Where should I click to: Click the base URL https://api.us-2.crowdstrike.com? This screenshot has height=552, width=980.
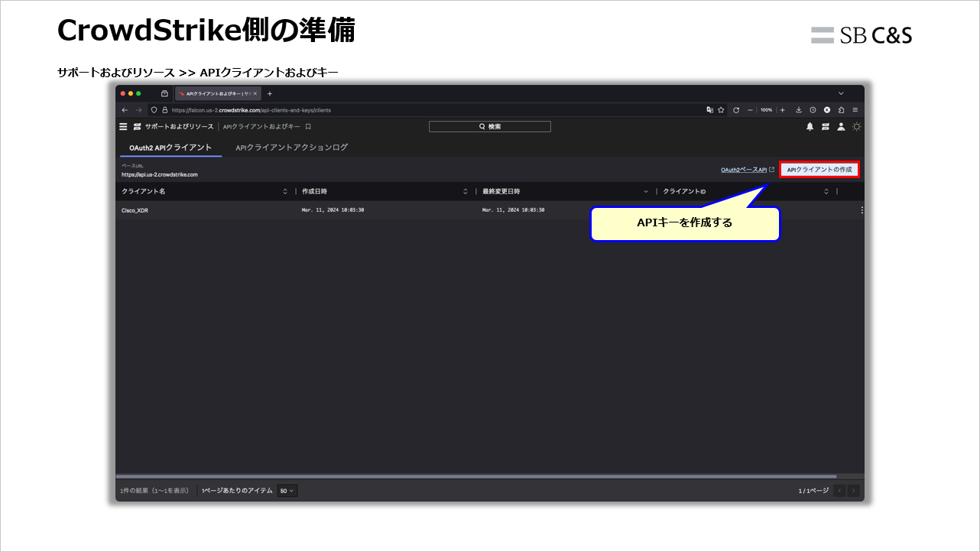coord(159,174)
